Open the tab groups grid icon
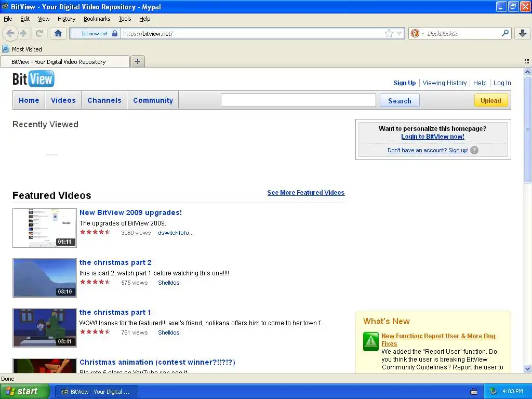 click(x=527, y=61)
